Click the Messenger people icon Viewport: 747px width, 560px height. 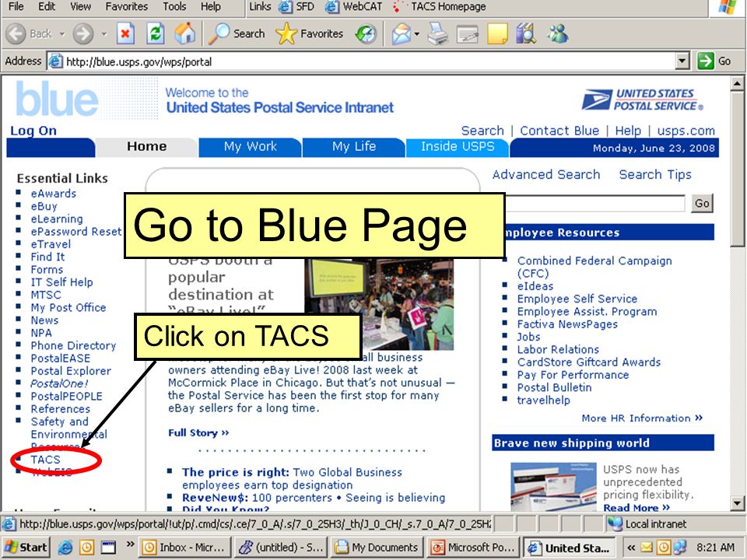click(x=557, y=33)
